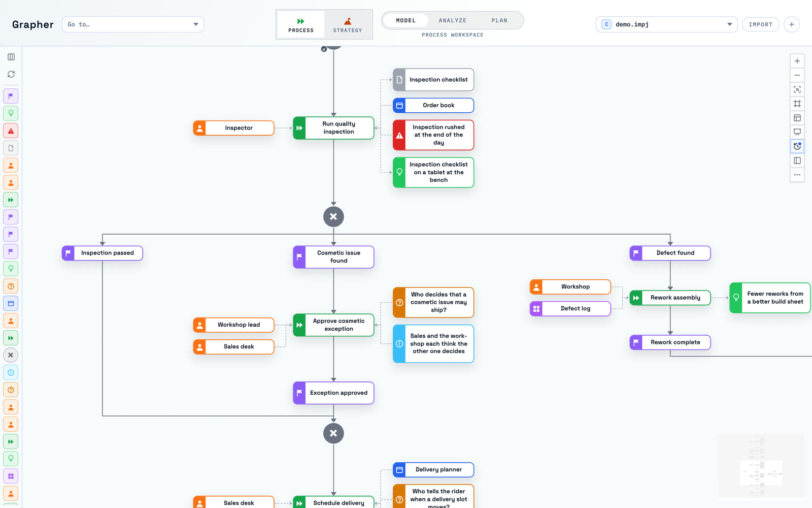Select the Defect found event node

pos(670,253)
